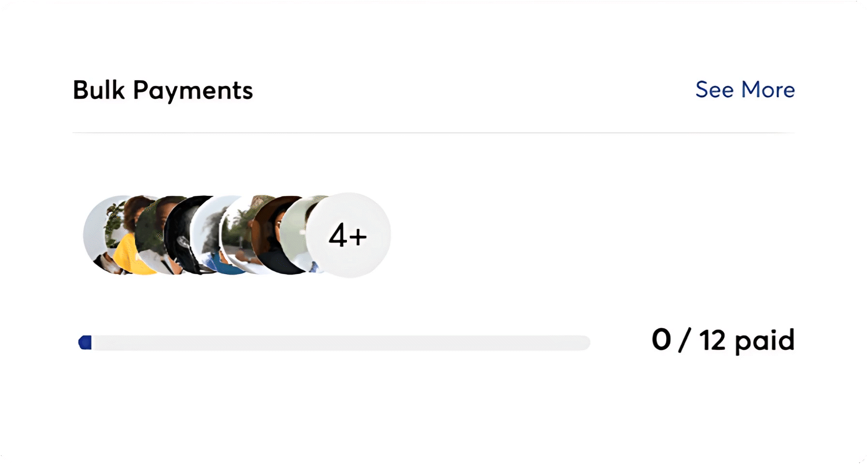Click the "12" total payments number
This screenshot has height=464, width=868.
[x=712, y=340]
